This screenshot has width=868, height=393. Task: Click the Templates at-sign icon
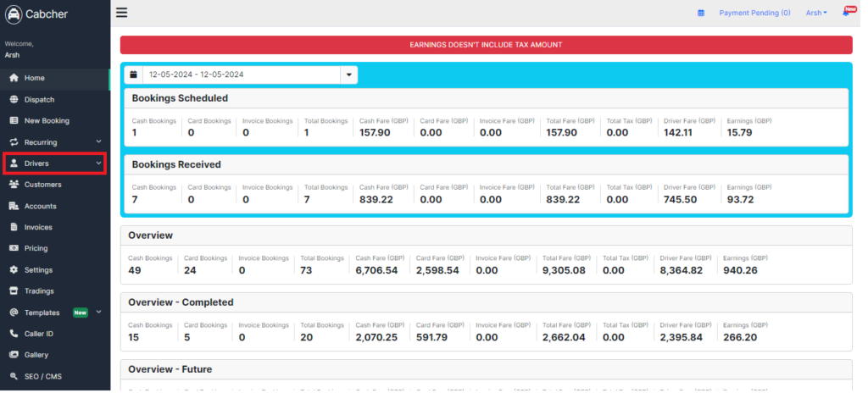point(14,313)
